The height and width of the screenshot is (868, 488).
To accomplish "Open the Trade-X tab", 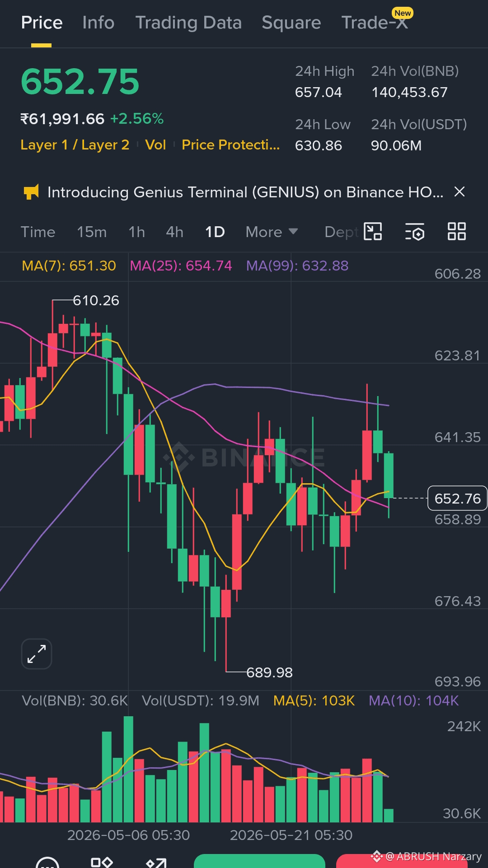I will [x=375, y=23].
